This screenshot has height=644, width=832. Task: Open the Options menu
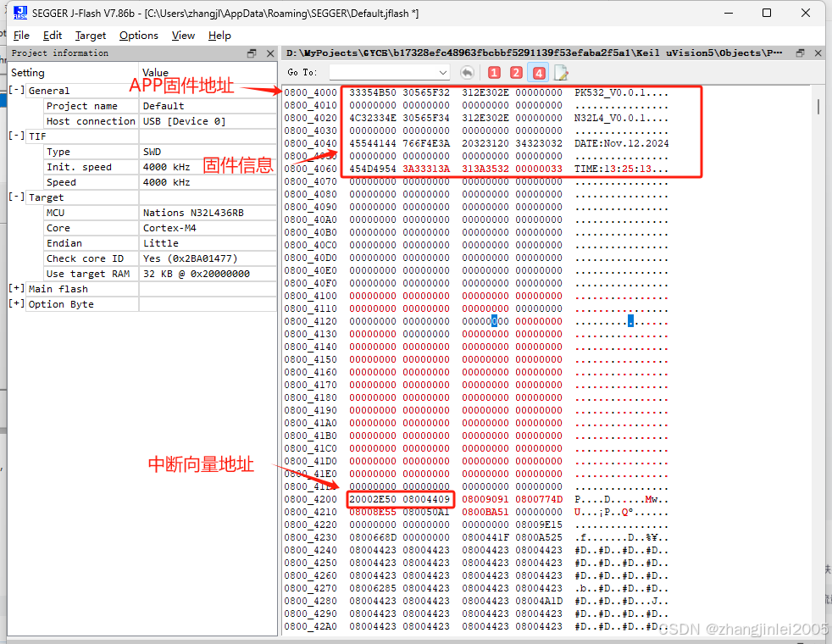click(x=138, y=36)
